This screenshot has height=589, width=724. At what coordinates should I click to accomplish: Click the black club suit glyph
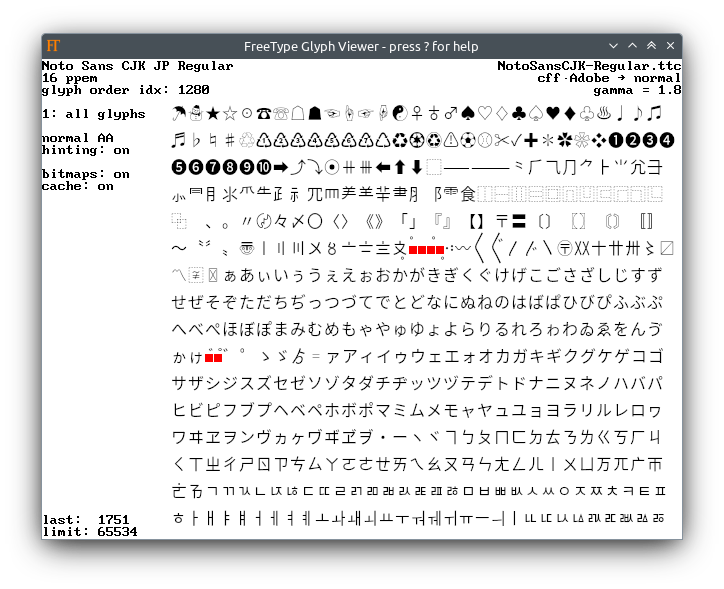coord(519,113)
